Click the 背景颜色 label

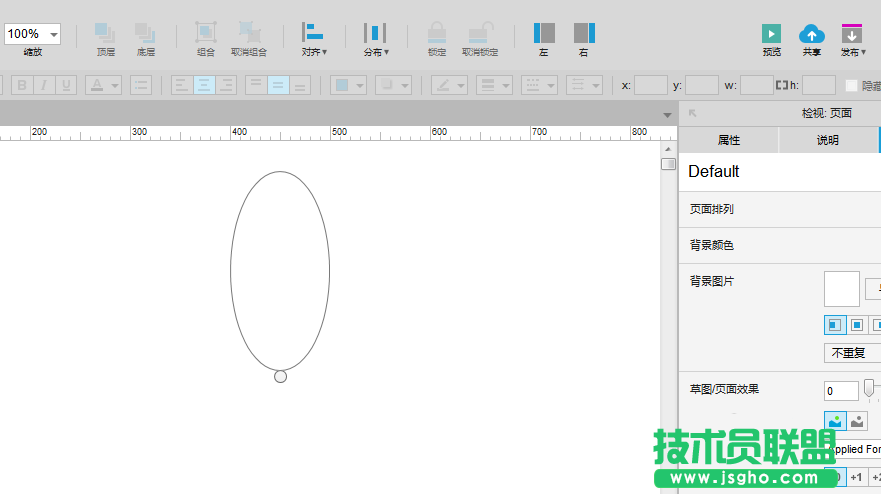(711, 245)
